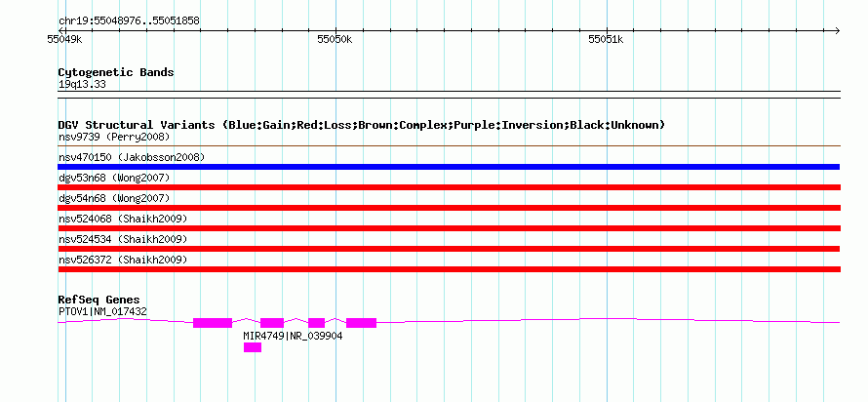Viewport: 868px width, 402px height.
Task: Click the second PTOV1 exon block
Action: click(x=272, y=323)
